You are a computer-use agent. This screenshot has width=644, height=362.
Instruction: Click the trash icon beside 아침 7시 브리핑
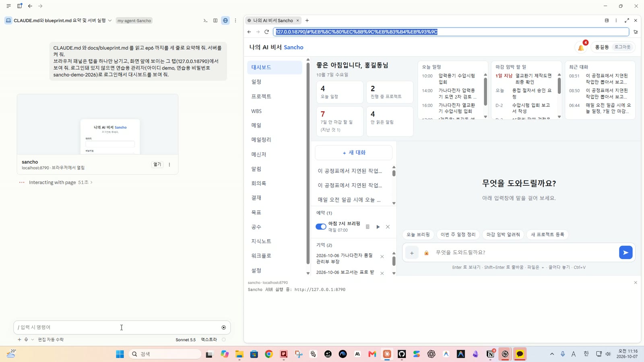tap(367, 227)
